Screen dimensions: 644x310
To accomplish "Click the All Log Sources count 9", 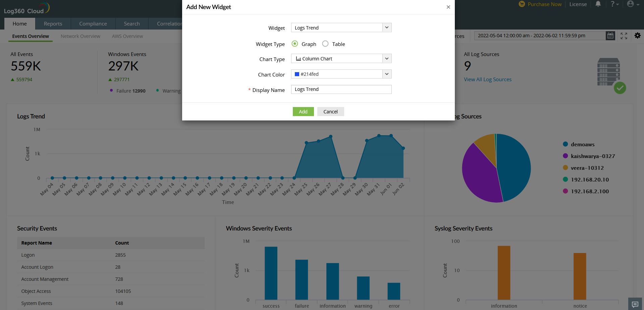I will click(468, 66).
